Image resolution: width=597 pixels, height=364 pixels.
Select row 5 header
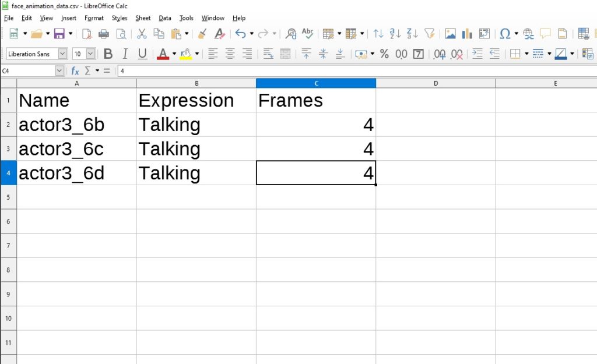pos(8,197)
